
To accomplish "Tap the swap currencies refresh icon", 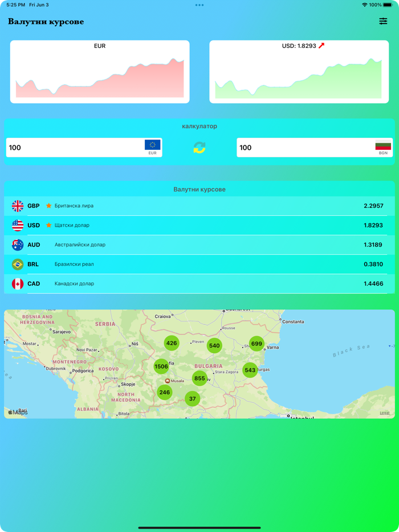I will click(199, 148).
